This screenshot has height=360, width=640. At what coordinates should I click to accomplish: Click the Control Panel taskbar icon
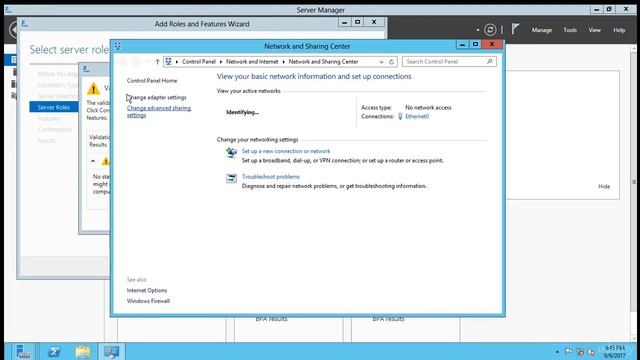point(111,351)
